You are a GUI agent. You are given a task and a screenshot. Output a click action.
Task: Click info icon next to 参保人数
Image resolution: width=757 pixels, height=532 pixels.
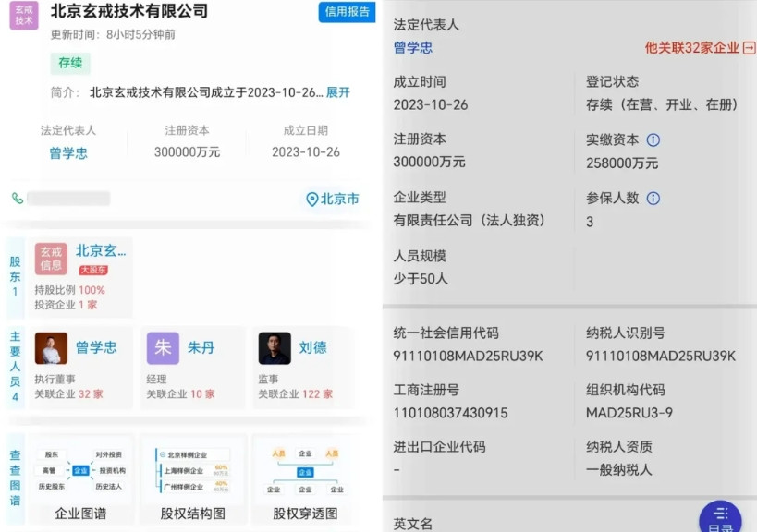[653, 199]
